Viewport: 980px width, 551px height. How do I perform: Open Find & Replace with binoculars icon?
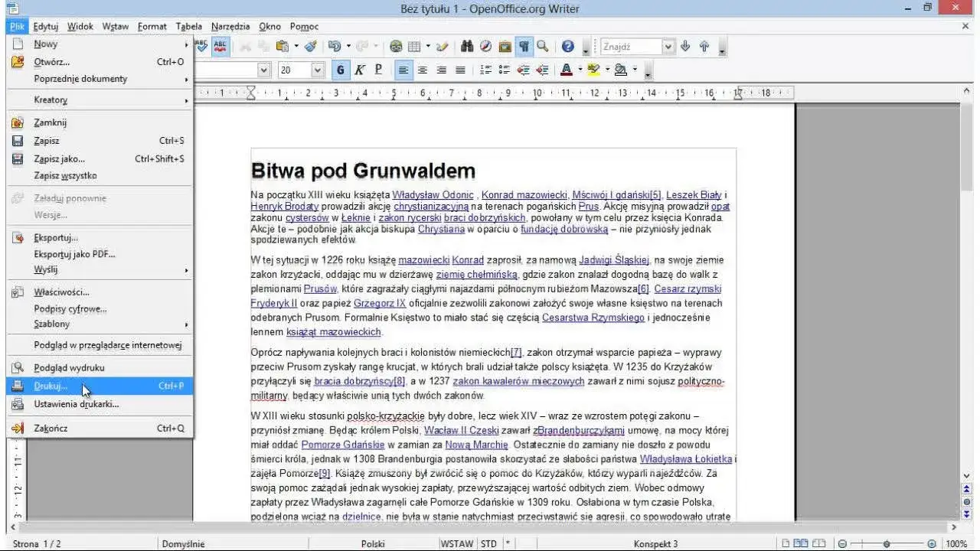469,46
